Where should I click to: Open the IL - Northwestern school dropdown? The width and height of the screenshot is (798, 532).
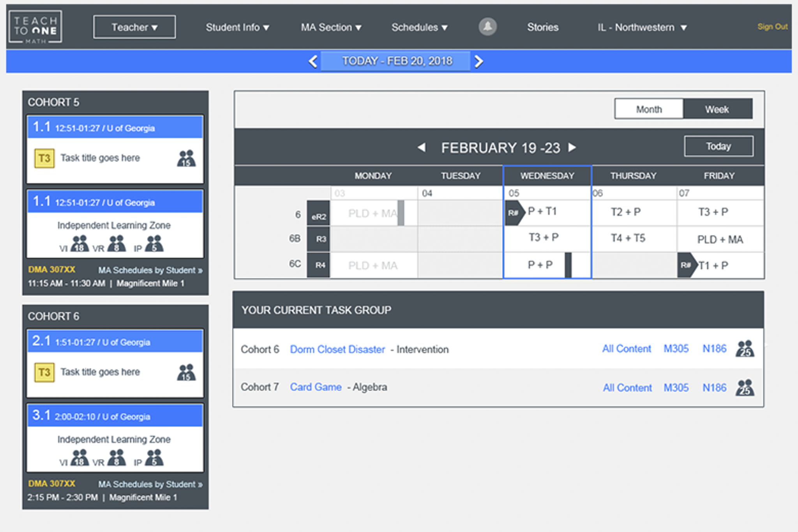pyautogui.click(x=642, y=27)
